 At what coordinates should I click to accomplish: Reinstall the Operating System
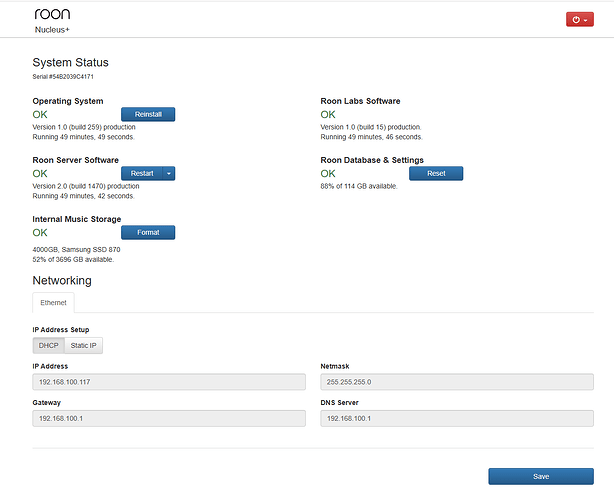tap(148, 114)
